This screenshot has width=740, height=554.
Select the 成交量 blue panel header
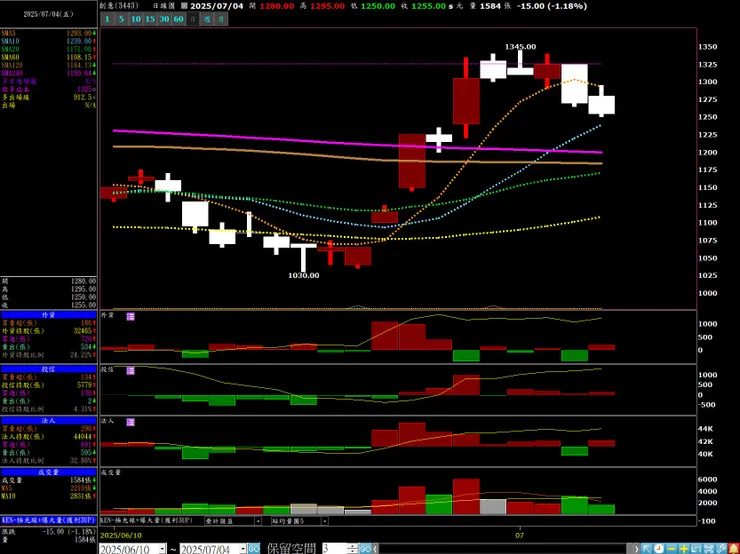point(49,472)
